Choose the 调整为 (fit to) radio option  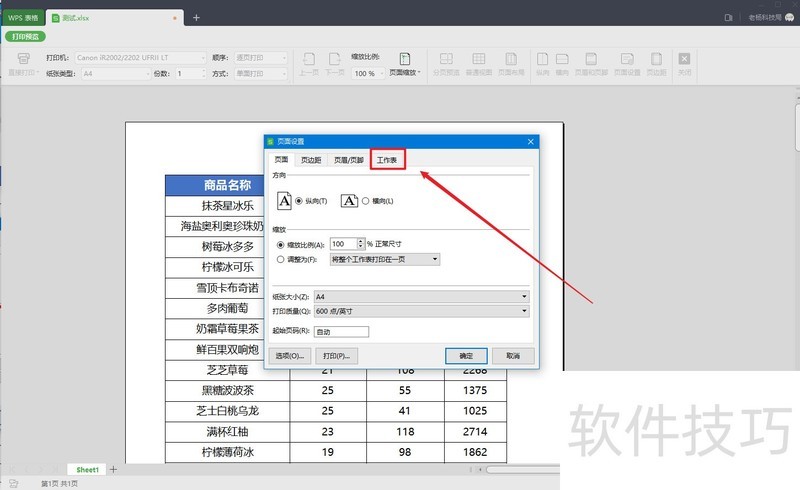pos(280,259)
